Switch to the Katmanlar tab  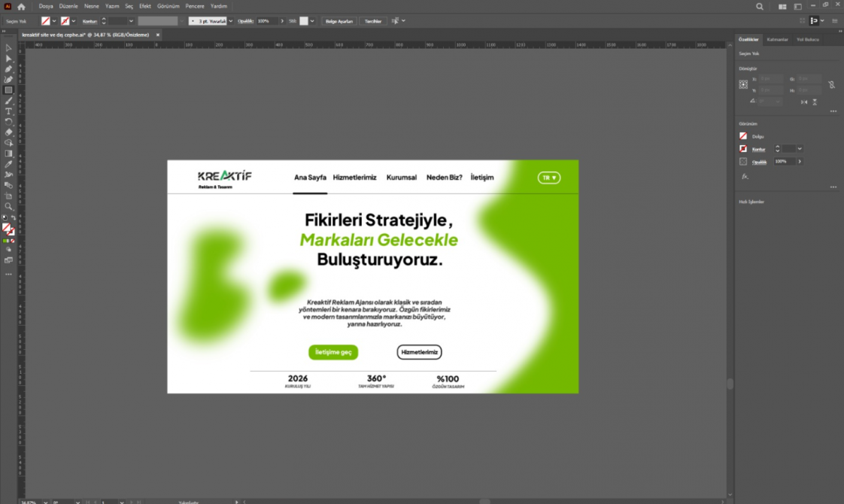tap(777, 39)
